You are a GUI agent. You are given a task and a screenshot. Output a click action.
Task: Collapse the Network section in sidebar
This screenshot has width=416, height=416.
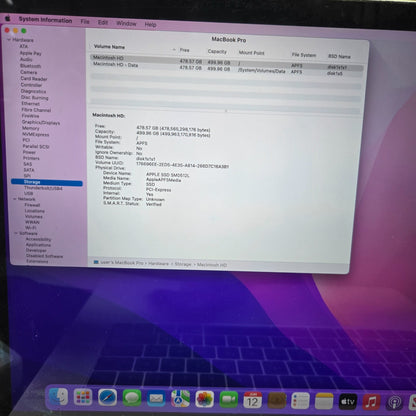click(x=15, y=199)
